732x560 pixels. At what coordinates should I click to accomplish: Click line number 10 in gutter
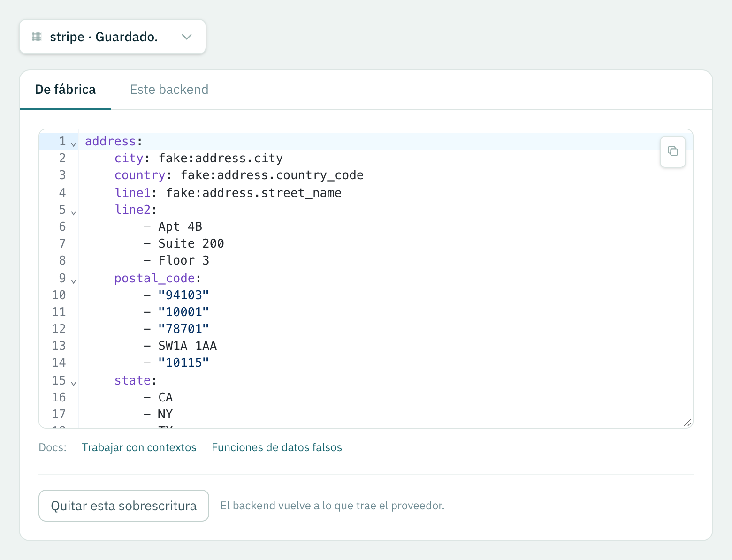click(59, 295)
